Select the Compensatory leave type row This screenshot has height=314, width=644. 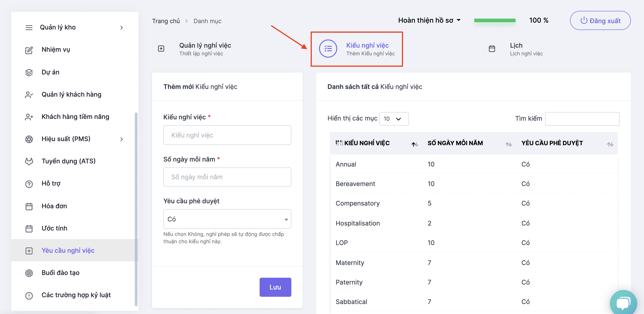click(x=474, y=203)
